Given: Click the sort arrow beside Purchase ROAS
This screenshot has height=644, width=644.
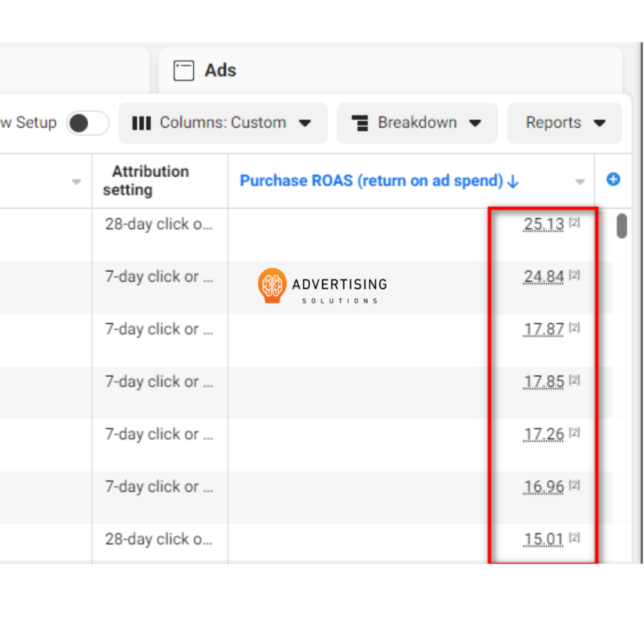Looking at the screenshot, I should tap(513, 182).
